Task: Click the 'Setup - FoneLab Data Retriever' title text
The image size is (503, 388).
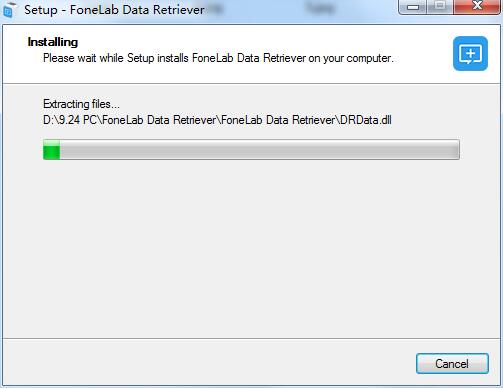Action: [x=114, y=10]
